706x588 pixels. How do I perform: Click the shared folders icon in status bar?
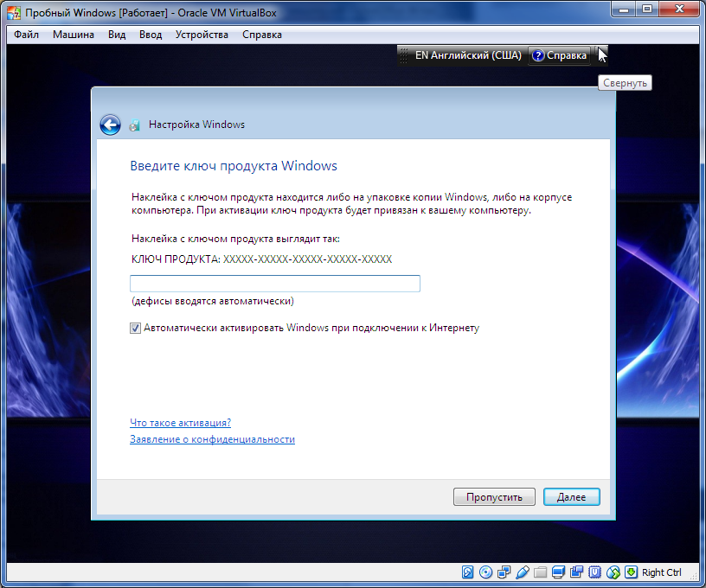pos(539,572)
